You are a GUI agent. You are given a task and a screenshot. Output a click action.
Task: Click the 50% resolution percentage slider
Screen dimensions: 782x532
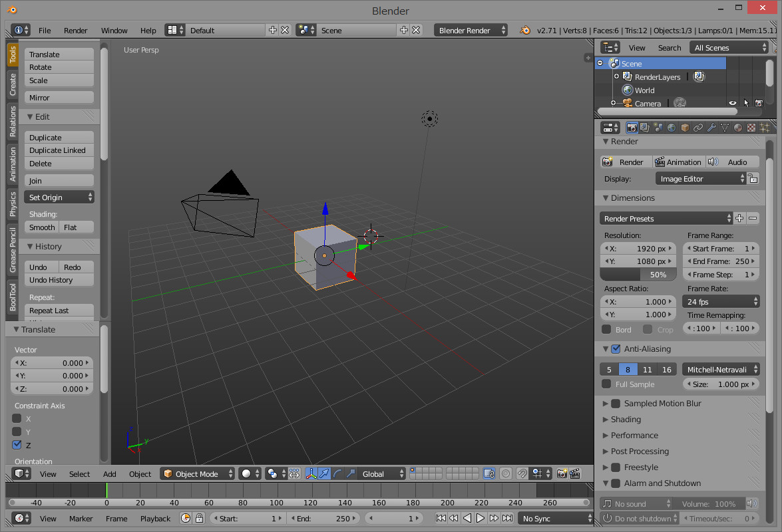tap(638, 275)
